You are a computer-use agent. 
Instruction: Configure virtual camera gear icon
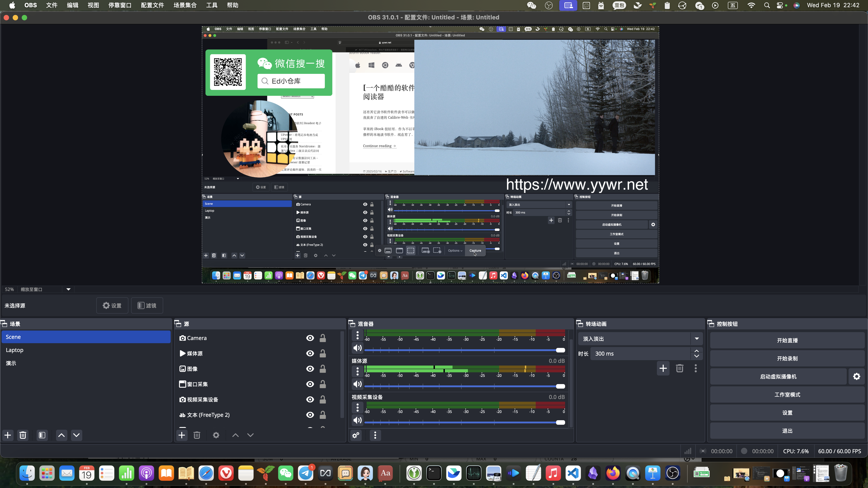point(856,377)
